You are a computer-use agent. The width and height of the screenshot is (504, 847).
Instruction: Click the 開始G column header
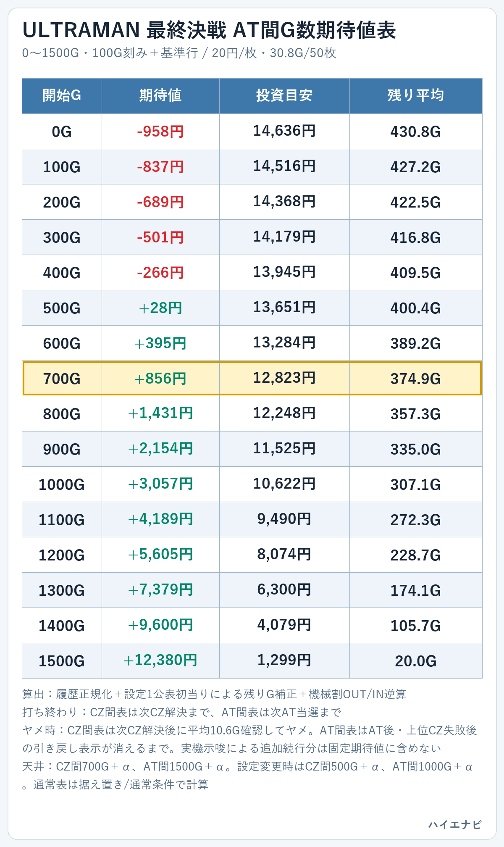pyautogui.click(x=62, y=96)
